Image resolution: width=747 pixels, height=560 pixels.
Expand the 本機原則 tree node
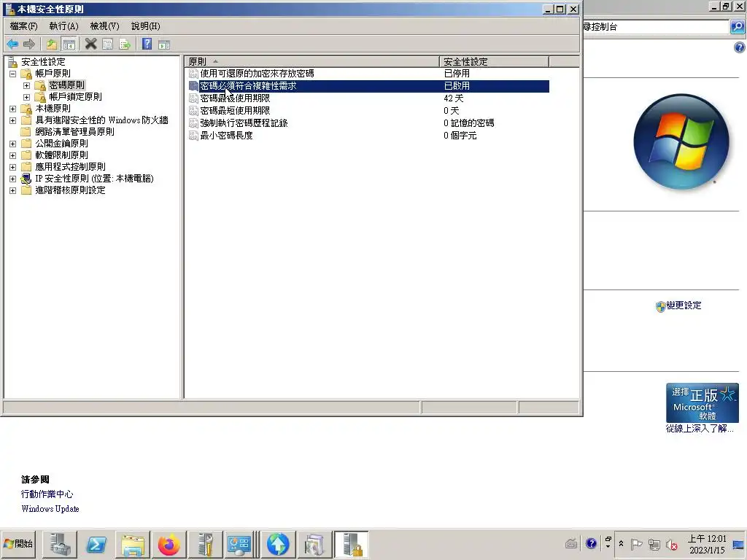[13, 109]
